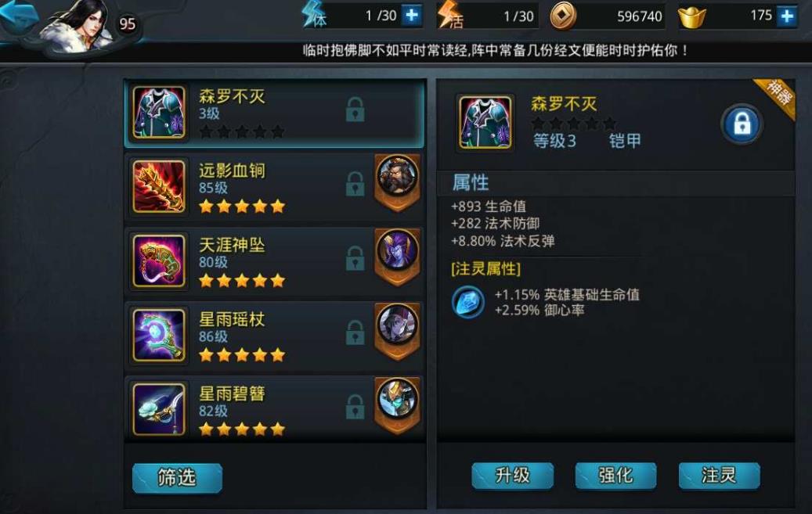Buy more gold ingots via plus icon

pos(787,16)
